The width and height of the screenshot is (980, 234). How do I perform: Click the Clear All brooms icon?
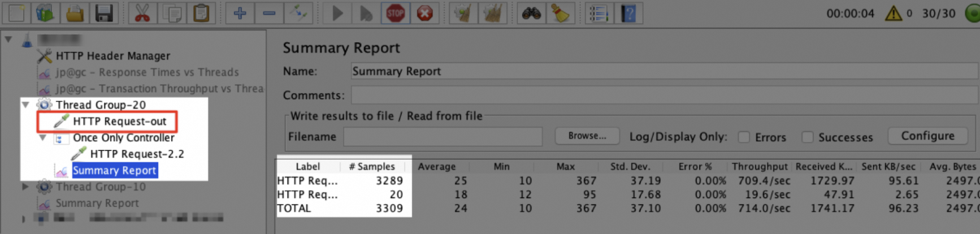coord(492,13)
